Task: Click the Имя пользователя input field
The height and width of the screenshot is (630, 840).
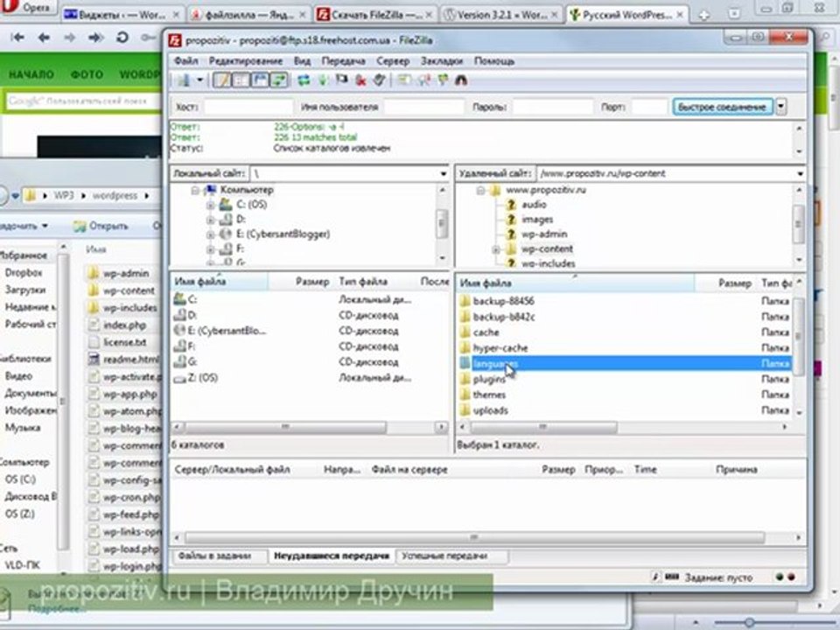Action: click(423, 107)
